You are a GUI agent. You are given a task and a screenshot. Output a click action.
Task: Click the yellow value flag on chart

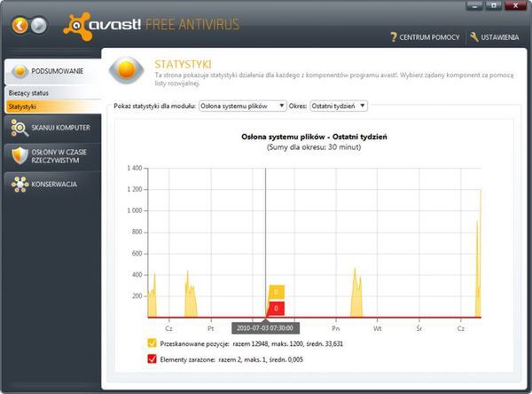(277, 292)
